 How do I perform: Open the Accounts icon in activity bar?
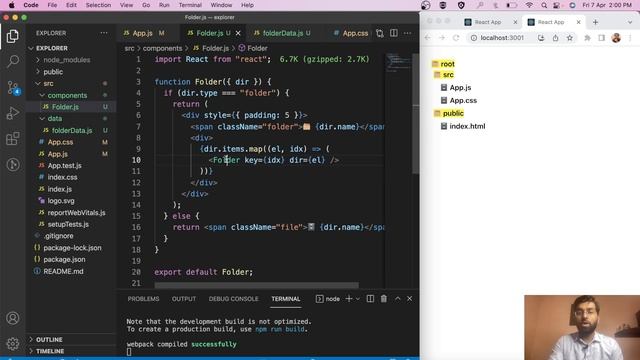(x=13, y=318)
